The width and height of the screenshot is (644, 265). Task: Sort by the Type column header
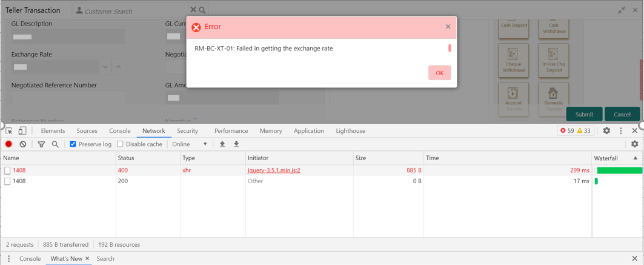tap(213, 158)
